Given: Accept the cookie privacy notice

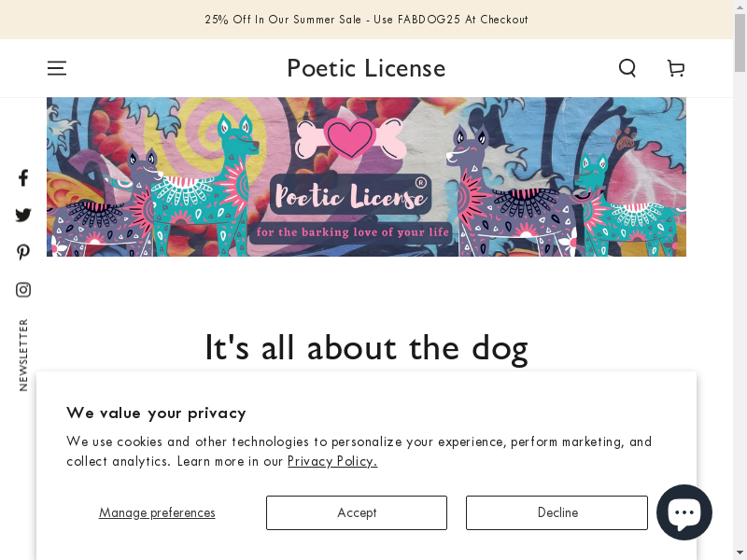Looking at the screenshot, I should [x=357, y=512].
